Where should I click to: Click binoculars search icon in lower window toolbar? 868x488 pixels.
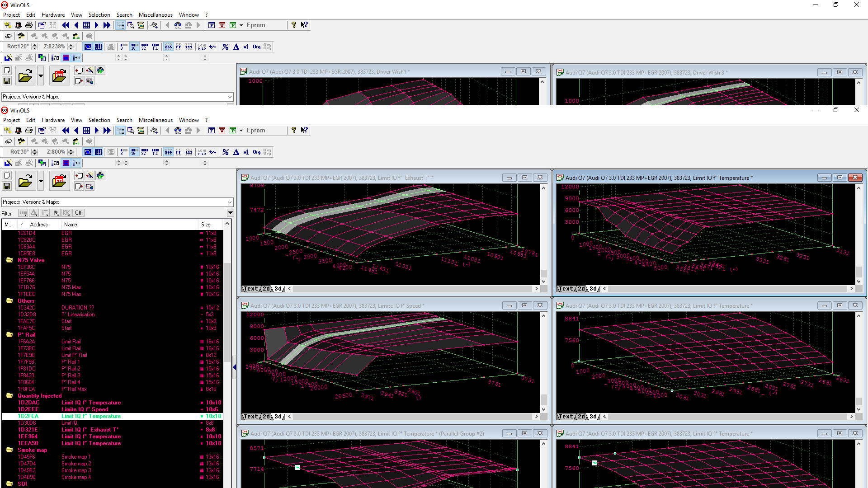pos(178,131)
